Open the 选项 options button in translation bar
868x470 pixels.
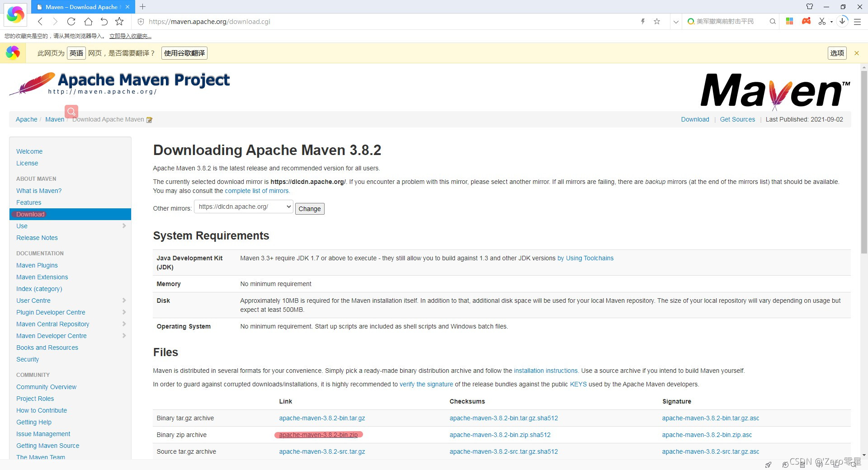coord(837,53)
